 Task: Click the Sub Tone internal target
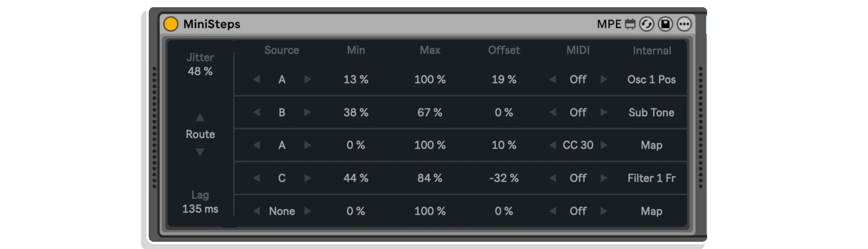[x=651, y=113]
